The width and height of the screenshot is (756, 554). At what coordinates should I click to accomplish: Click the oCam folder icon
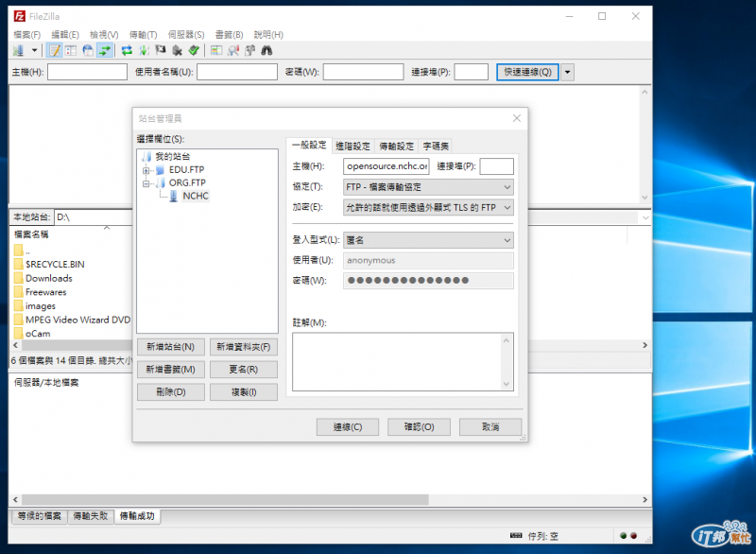[19, 333]
